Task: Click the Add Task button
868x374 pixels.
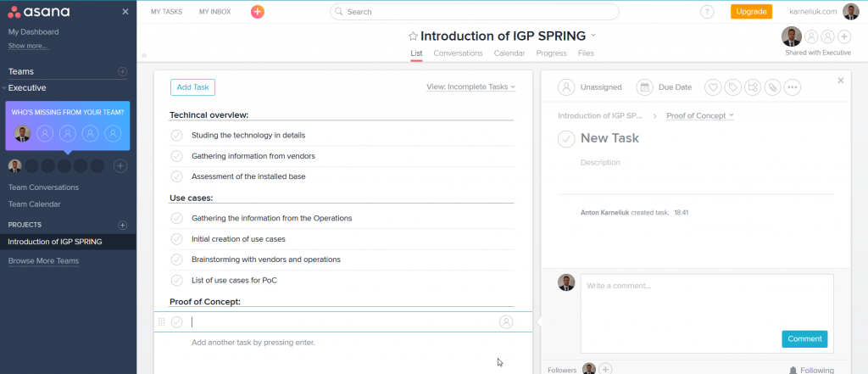Action: pos(192,87)
